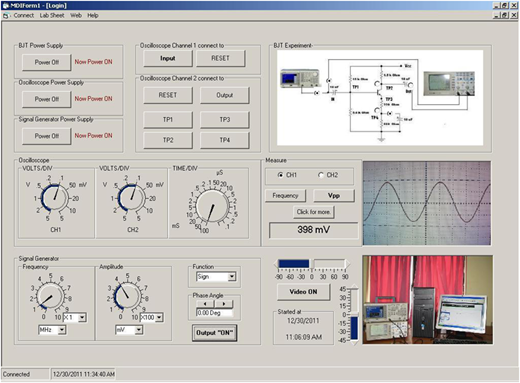Click the CH2 VOLTS/DIV knob
The width and height of the screenshot is (520, 383).
pyautogui.click(x=132, y=198)
